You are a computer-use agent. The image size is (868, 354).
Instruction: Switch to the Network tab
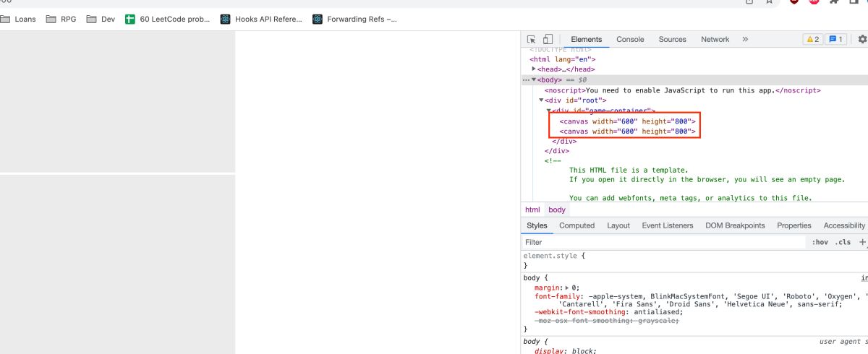[715, 39]
